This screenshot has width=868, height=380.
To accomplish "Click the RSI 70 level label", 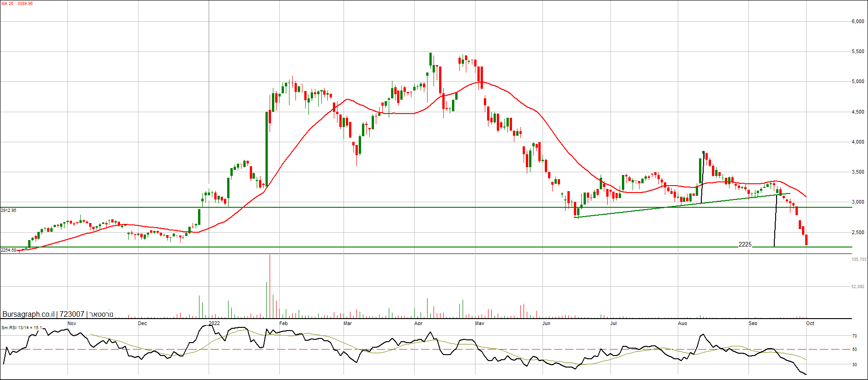I will (x=855, y=336).
